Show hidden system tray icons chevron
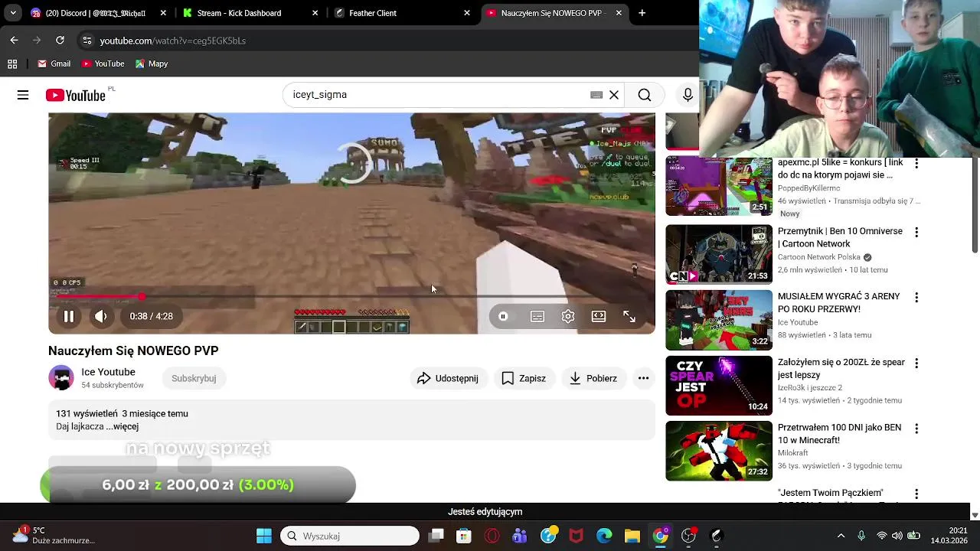This screenshot has height=551, width=980. tap(841, 536)
